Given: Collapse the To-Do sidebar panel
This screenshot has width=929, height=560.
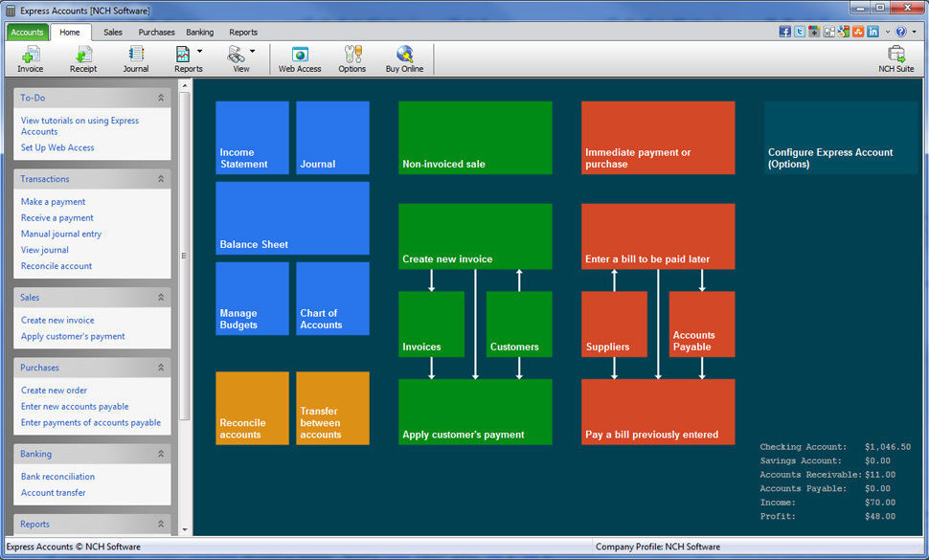Looking at the screenshot, I should 161,98.
